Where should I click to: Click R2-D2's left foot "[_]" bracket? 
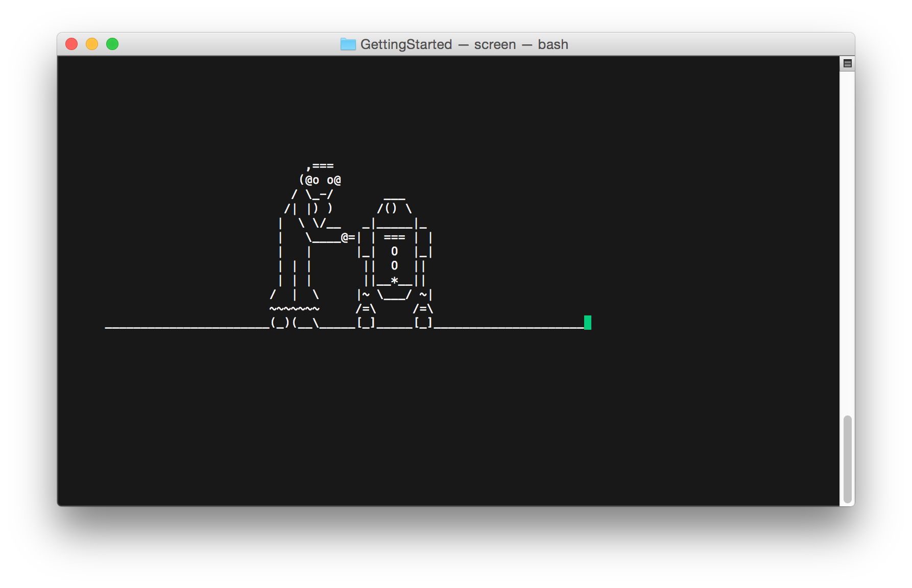pyautogui.click(x=366, y=323)
